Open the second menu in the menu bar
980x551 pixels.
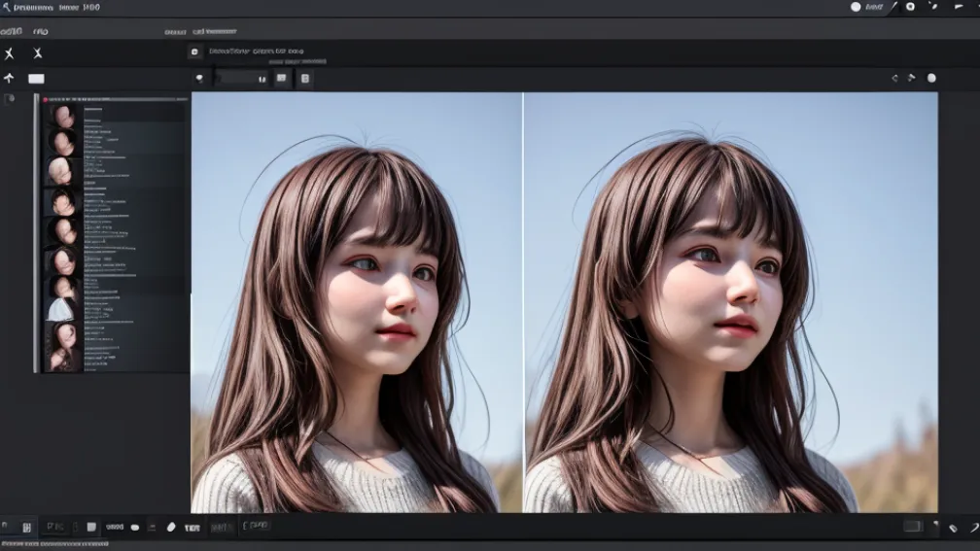click(41, 31)
